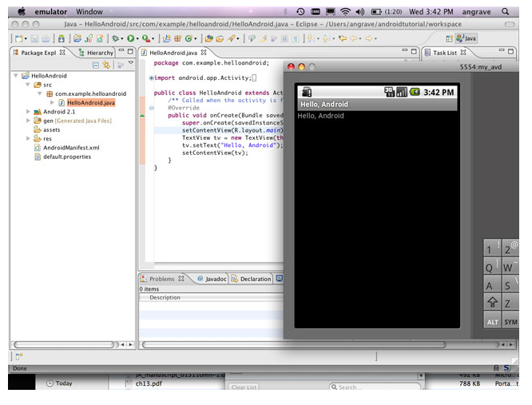
Task: Click the Open Task folder icon
Action: [220, 38]
